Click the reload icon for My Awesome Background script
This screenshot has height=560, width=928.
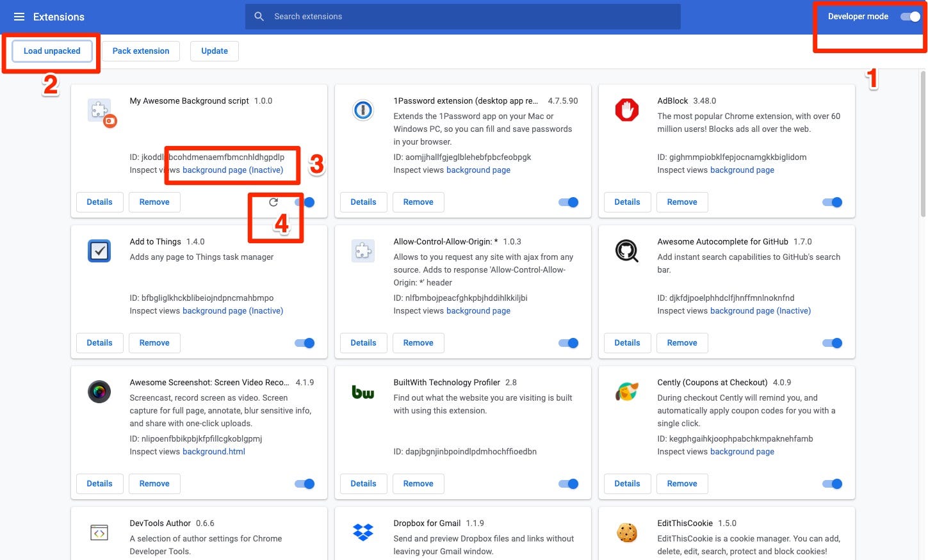(273, 202)
